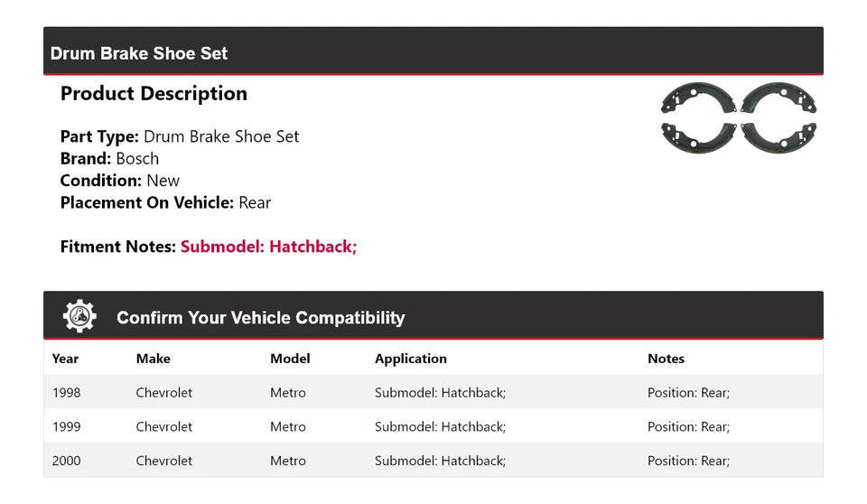
Task: Click the gear compatibility icon
Action: click(79, 316)
